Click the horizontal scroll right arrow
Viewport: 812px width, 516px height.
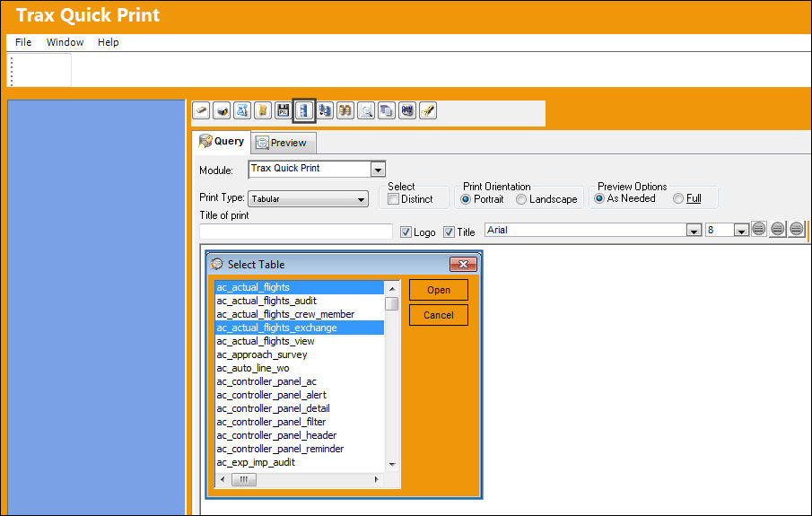tap(377, 480)
